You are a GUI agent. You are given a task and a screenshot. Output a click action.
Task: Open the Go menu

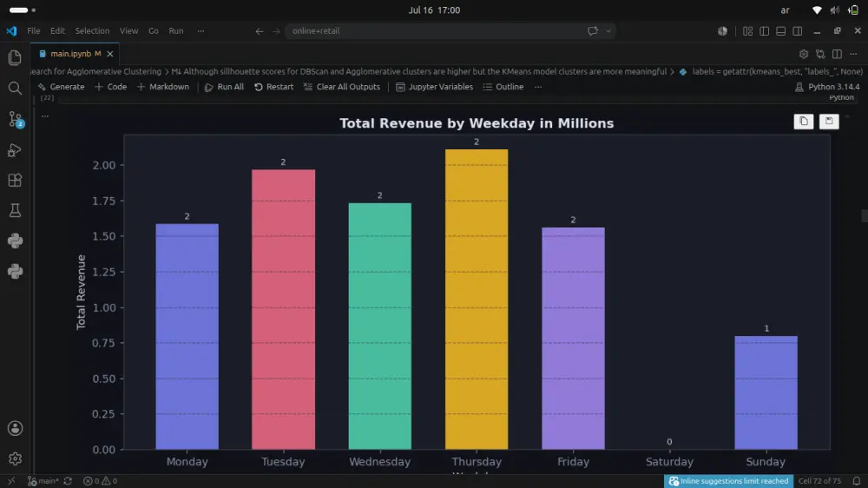tap(154, 31)
